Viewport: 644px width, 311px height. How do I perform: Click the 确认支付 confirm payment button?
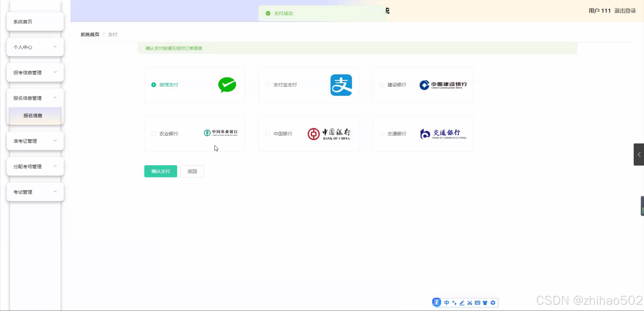[161, 171]
